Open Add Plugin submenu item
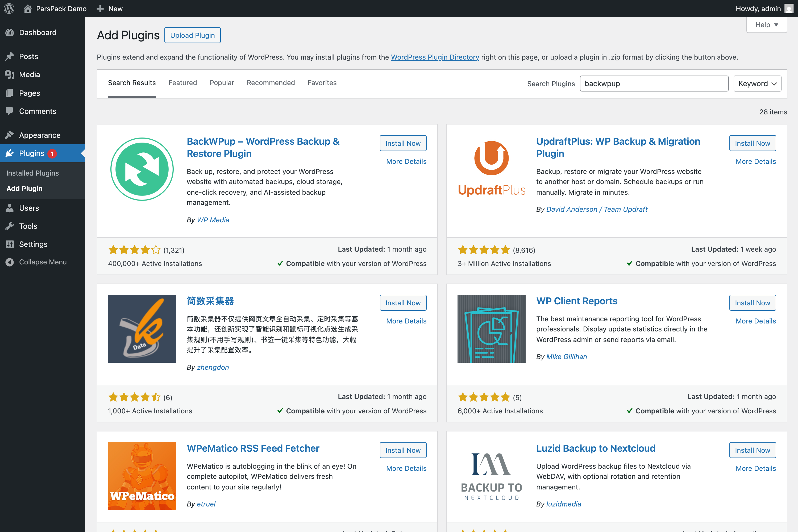Image resolution: width=798 pixels, height=532 pixels. click(x=24, y=188)
